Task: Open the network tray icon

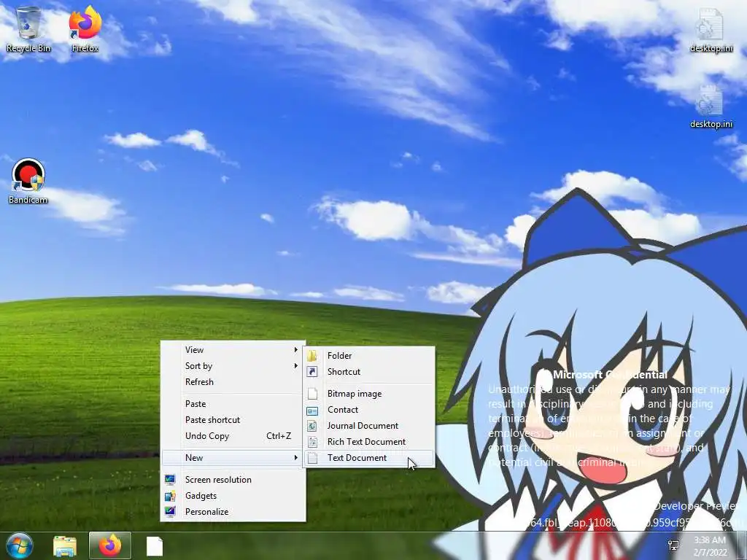Action: click(x=673, y=546)
